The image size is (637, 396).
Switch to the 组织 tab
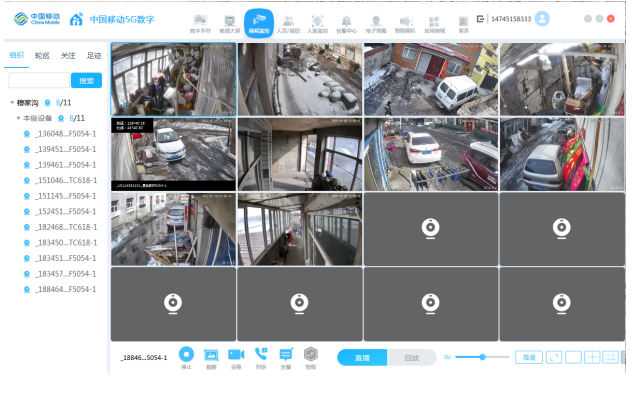[x=17, y=55]
